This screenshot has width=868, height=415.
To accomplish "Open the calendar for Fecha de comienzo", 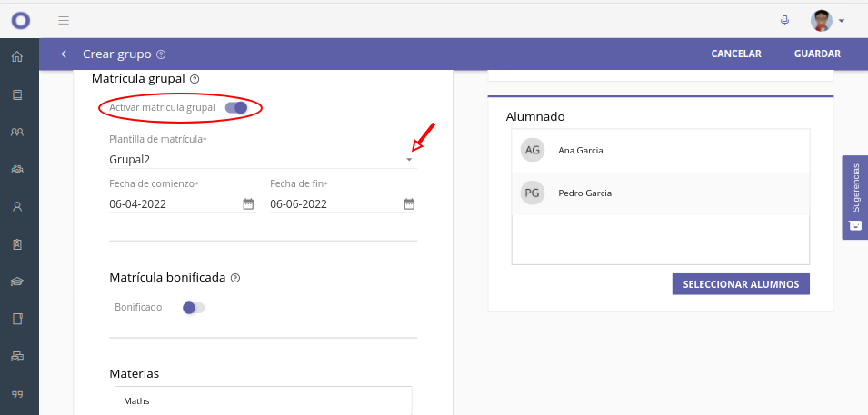I will click(x=248, y=204).
